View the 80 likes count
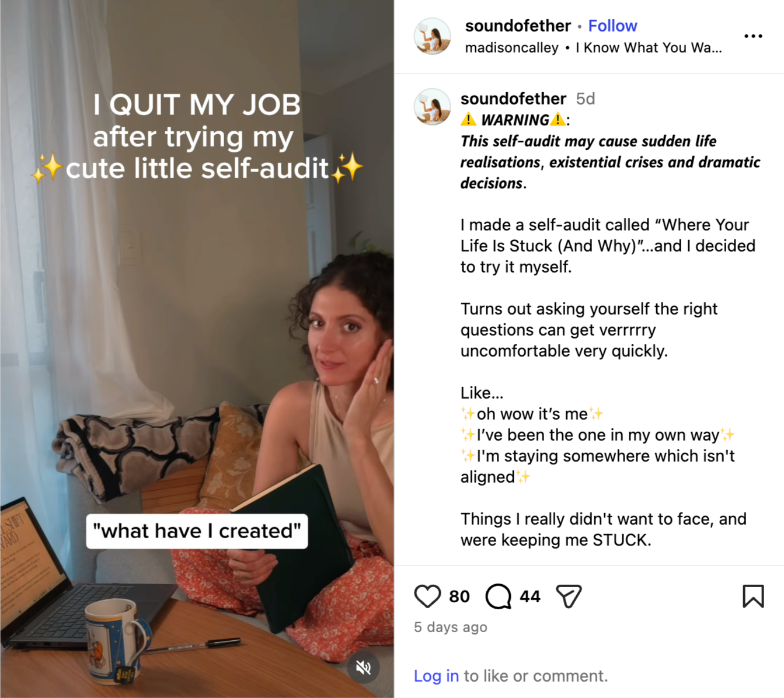 pyautogui.click(x=459, y=596)
